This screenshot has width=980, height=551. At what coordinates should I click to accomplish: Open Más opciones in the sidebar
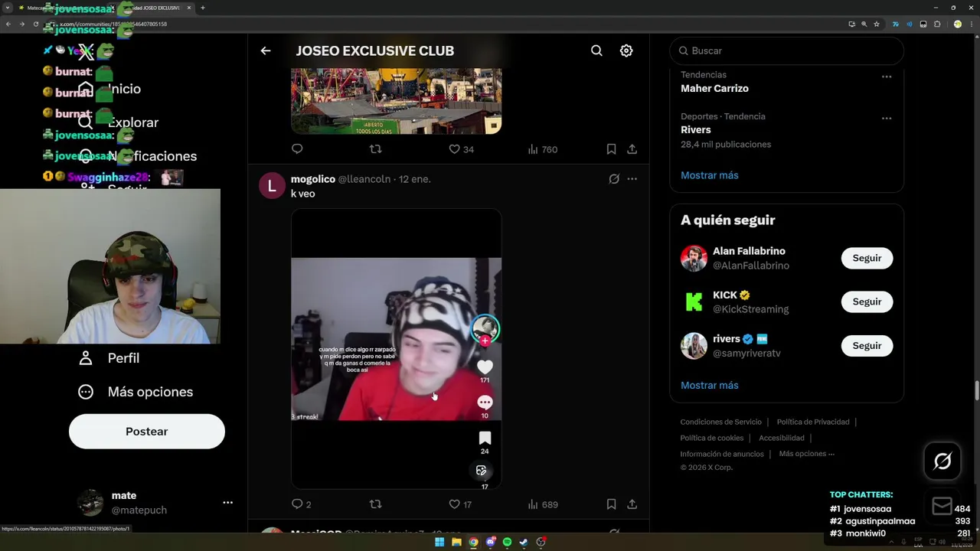click(x=136, y=392)
